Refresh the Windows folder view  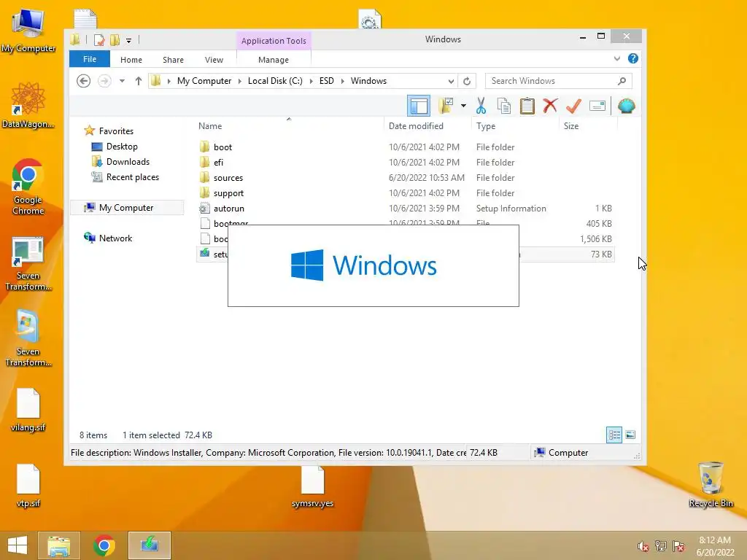(467, 81)
